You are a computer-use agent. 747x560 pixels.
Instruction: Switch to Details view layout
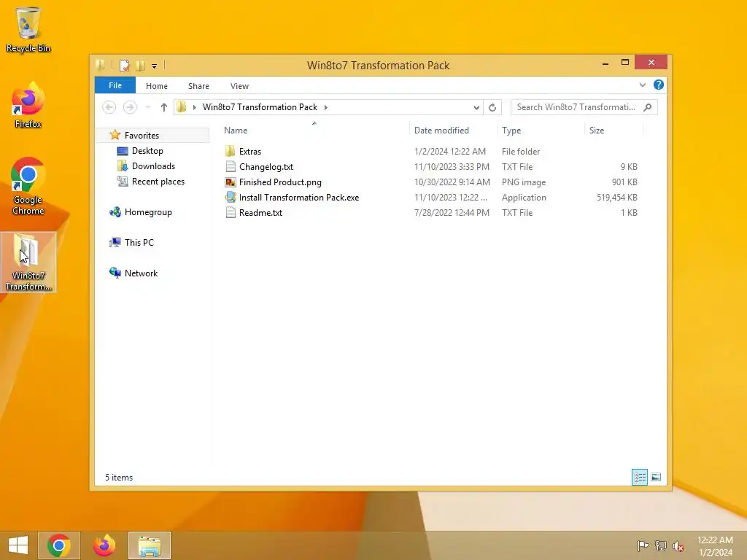639,477
